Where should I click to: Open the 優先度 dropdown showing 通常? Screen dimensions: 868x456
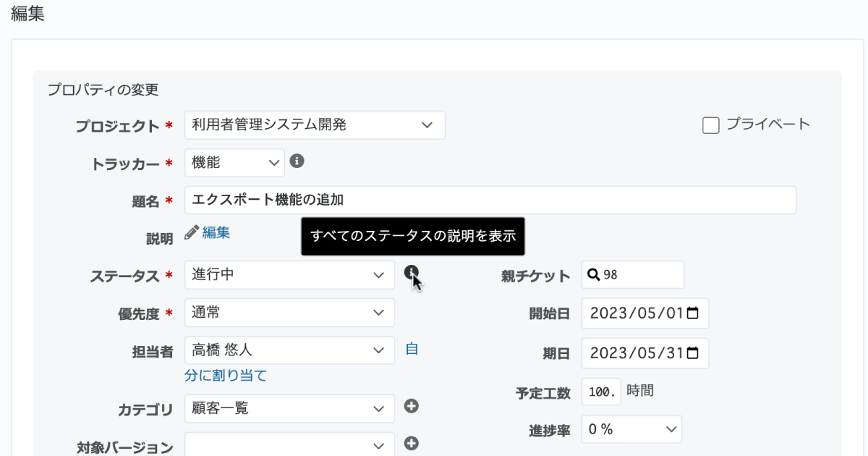(x=289, y=313)
